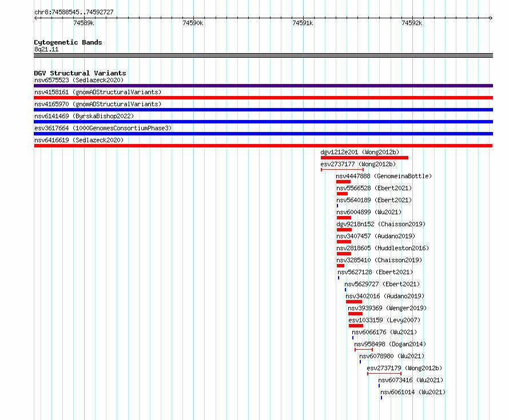Click nsv2818605 (Huddleston2016) label
This screenshot has width=509, height=420.
tap(383, 248)
